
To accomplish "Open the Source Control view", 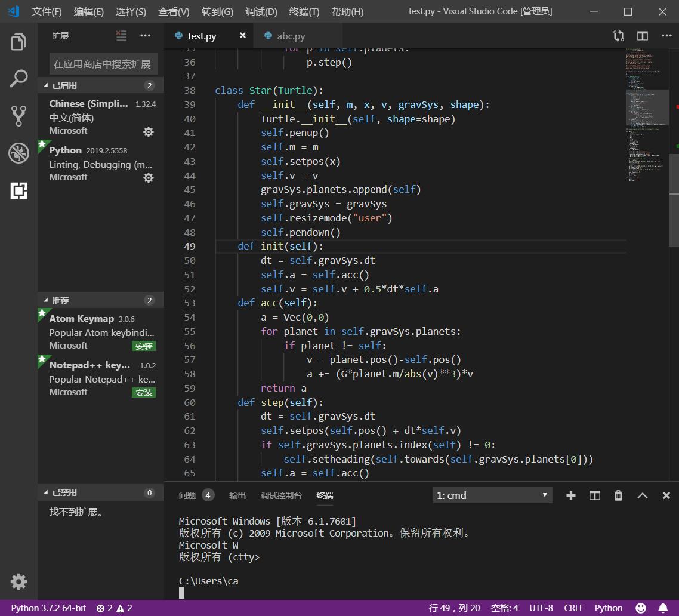I will [x=18, y=116].
